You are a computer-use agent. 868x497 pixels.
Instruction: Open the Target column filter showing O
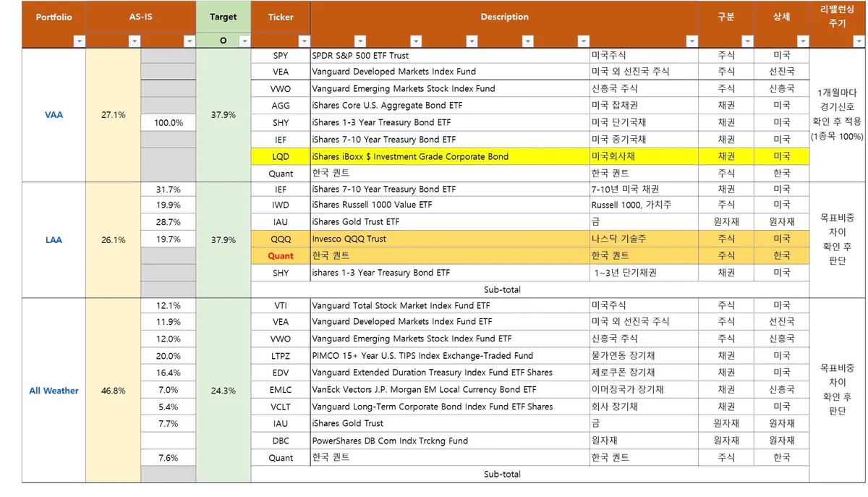point(244,41)
